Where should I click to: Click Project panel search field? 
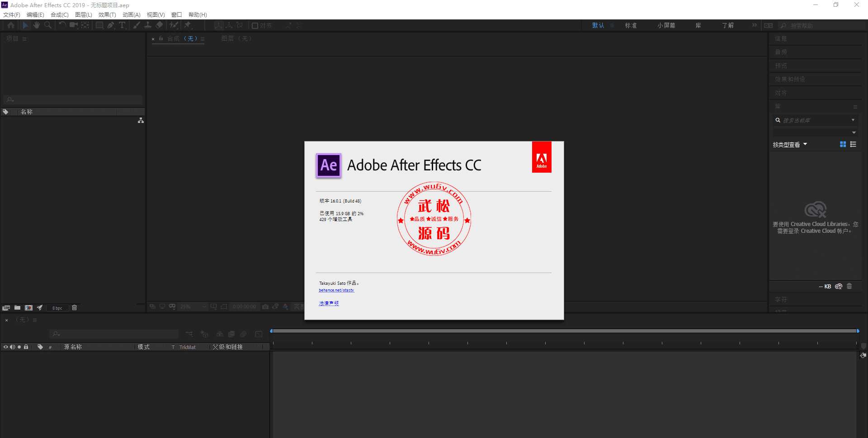click(x=73, y=99)
